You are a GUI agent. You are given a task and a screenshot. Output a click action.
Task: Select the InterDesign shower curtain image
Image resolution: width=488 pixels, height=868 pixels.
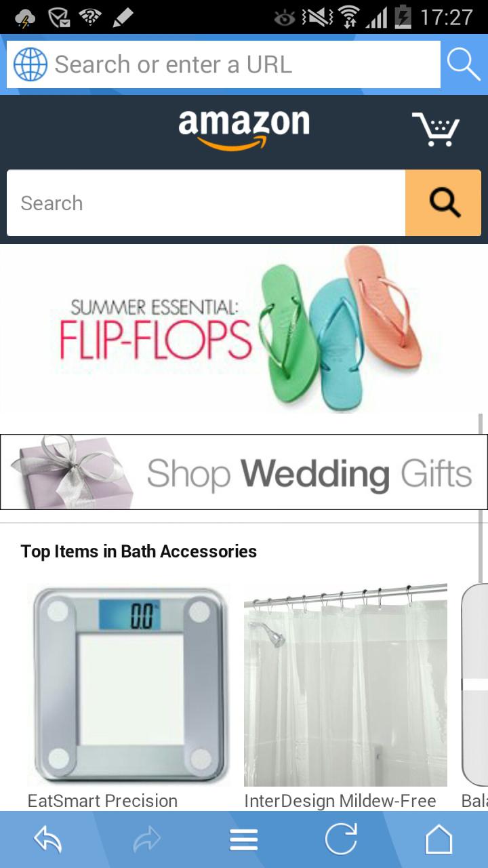(x=346, y=685)
